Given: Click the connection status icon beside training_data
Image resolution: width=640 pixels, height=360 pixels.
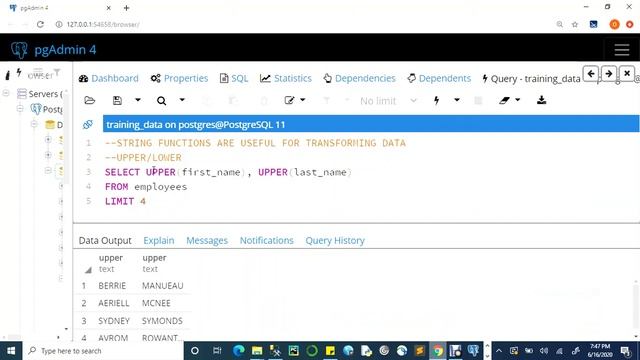Looking at the screenshot, I should [x=88, y=124].
